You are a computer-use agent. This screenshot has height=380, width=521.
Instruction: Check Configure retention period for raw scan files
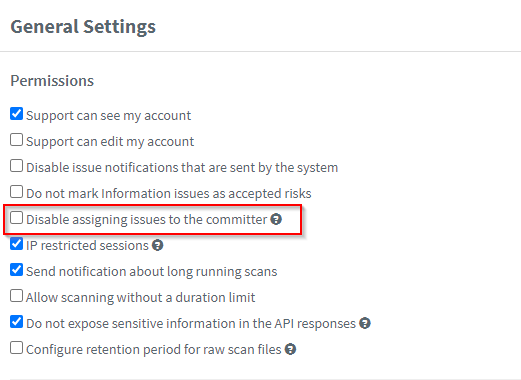tap(16, 348)
